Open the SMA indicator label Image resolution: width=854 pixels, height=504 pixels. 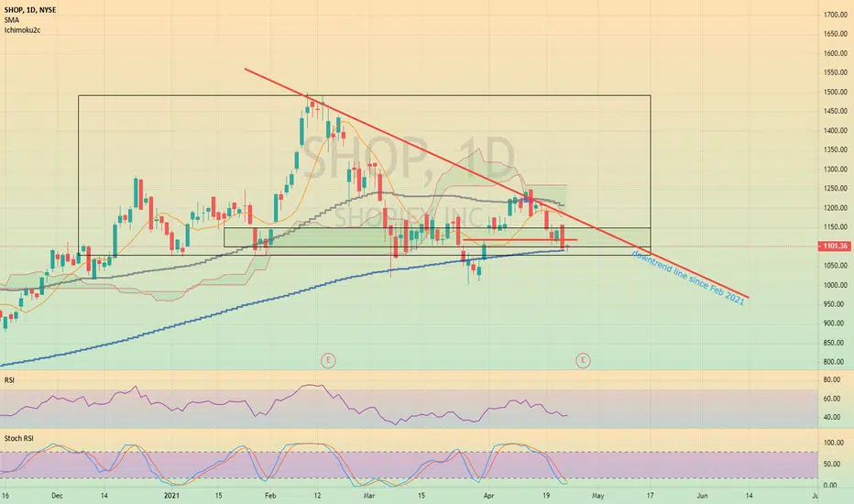[x=11, y=20]
